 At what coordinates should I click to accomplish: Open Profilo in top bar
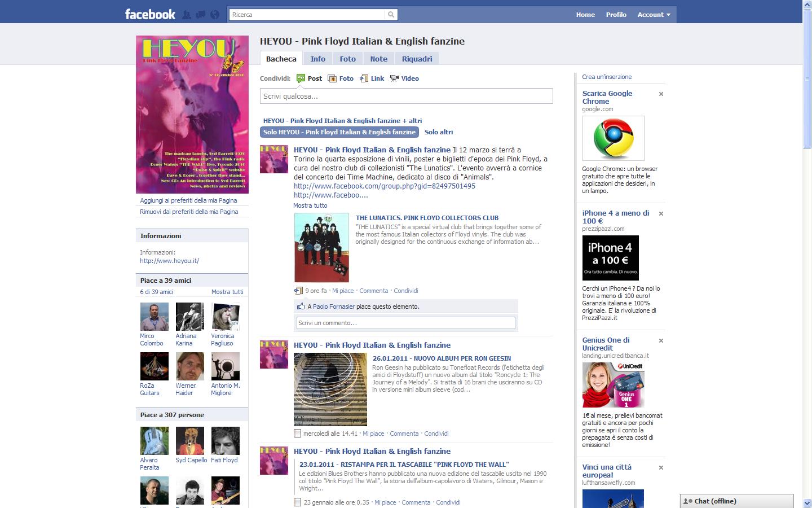point(616,15)
